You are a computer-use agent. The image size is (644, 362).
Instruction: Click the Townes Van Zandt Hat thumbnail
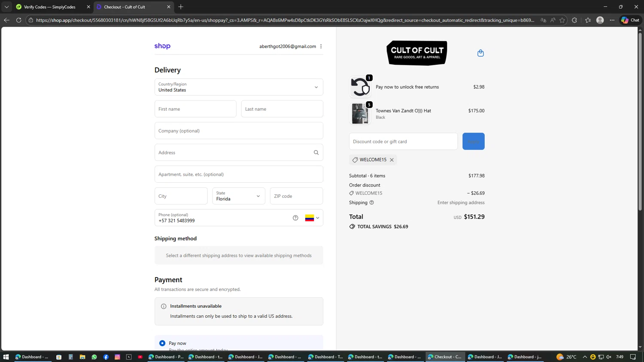360,114
